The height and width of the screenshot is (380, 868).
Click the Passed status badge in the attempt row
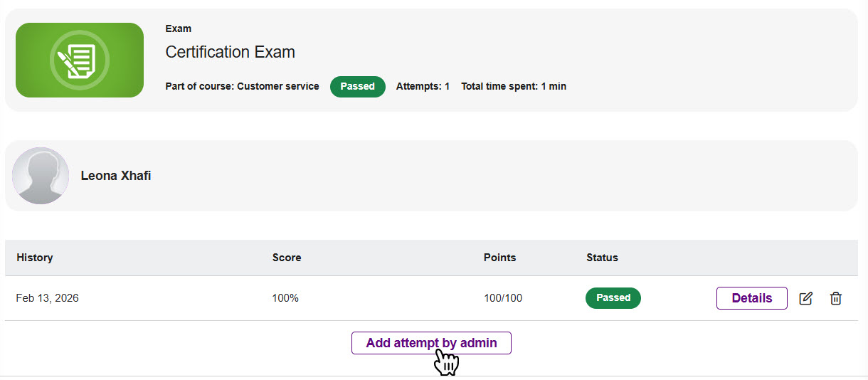(613, 298)
